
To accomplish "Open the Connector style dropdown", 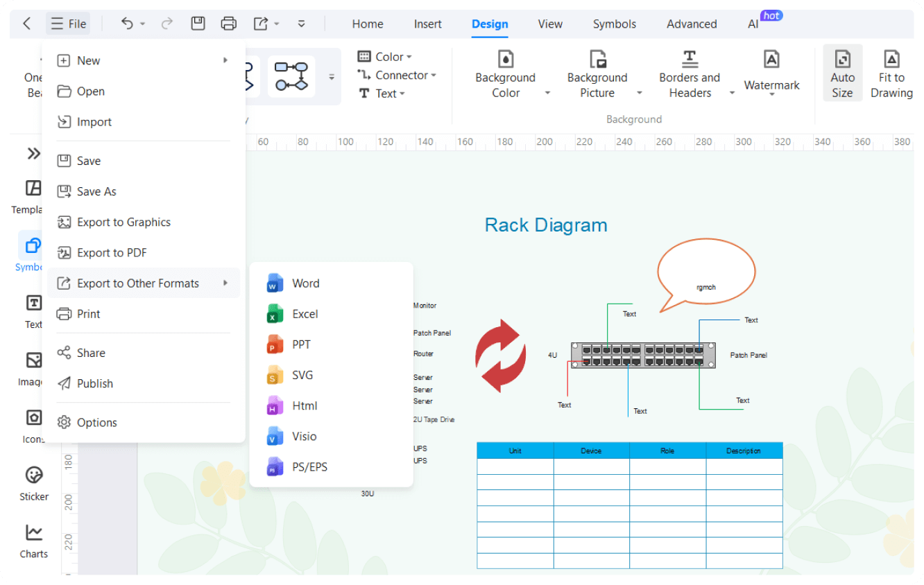I will pyautogui.click(x=397, y=75).
